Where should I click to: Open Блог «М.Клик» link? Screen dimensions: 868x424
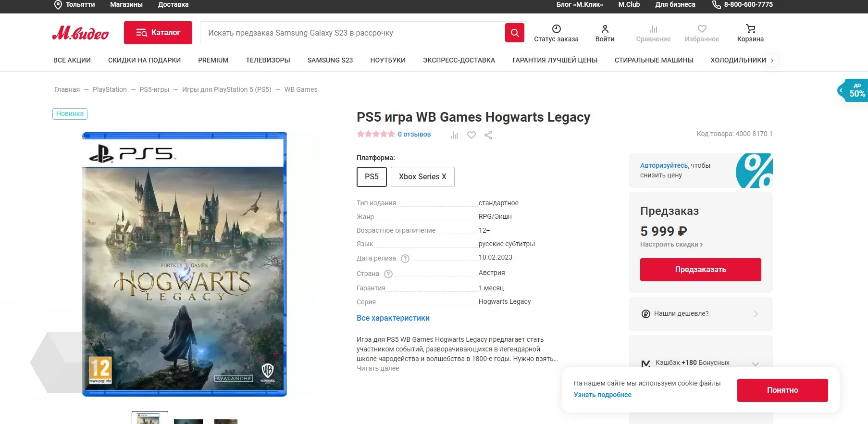[580, 4]
